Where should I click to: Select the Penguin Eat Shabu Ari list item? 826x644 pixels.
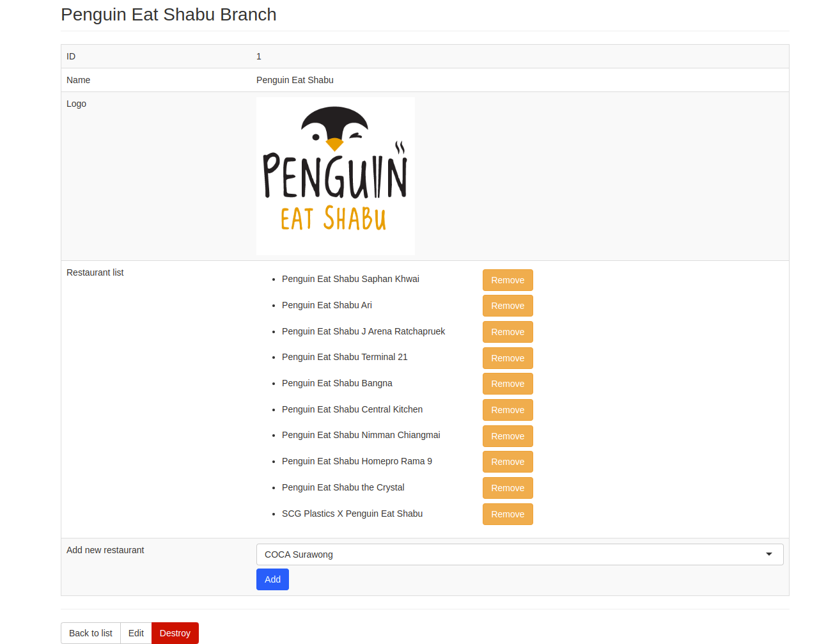pyautogui.click(x=327, y=305)
